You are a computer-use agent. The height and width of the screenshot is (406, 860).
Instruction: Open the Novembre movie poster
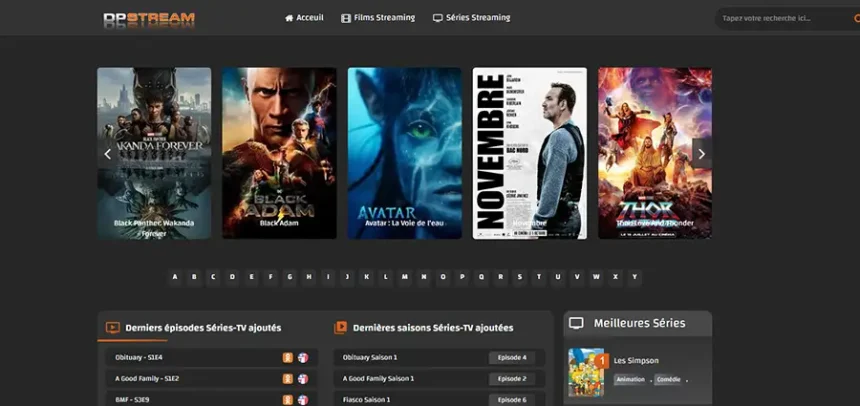529,153
